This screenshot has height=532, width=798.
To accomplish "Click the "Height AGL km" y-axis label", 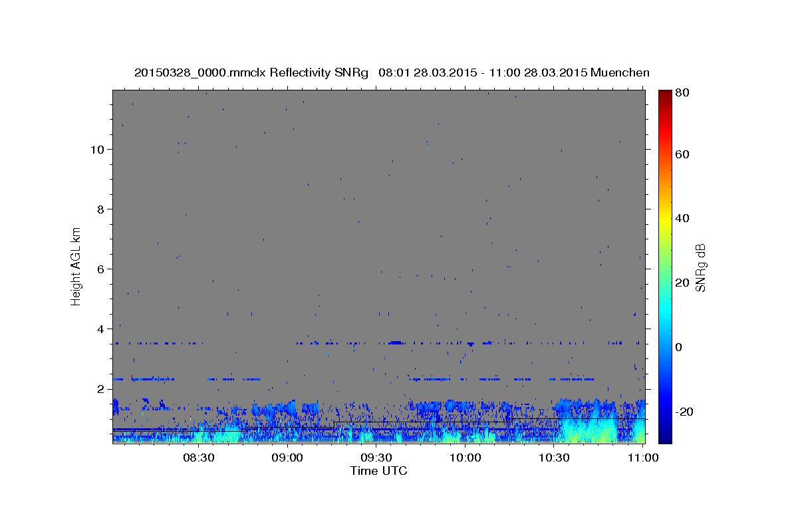I will (x=76, y=266).
